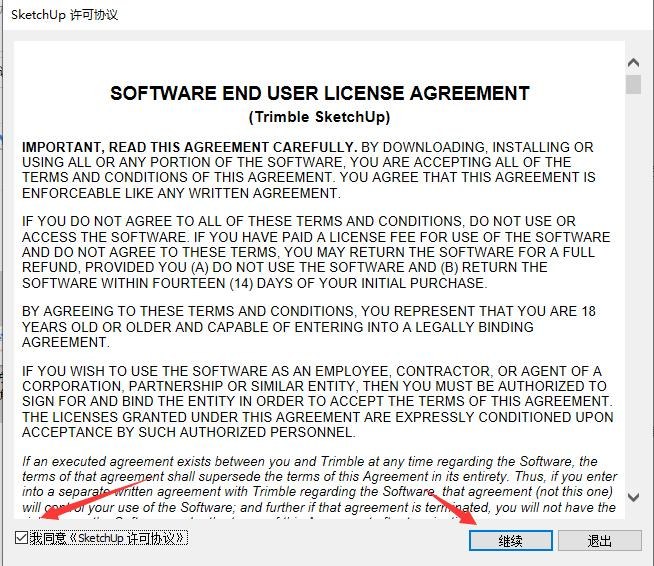Tick the 我同意 license agreement checkbox
Screen dimensions: 654x566
[x=21, y=538]
